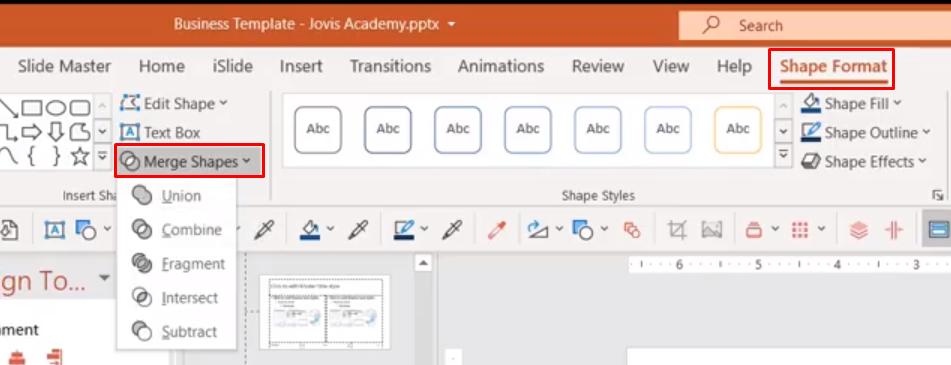Image resolution: width=951 pixels, height=365 pixels.
Task: Open the Slide Master tab
Action: click(x=64, y=66)
